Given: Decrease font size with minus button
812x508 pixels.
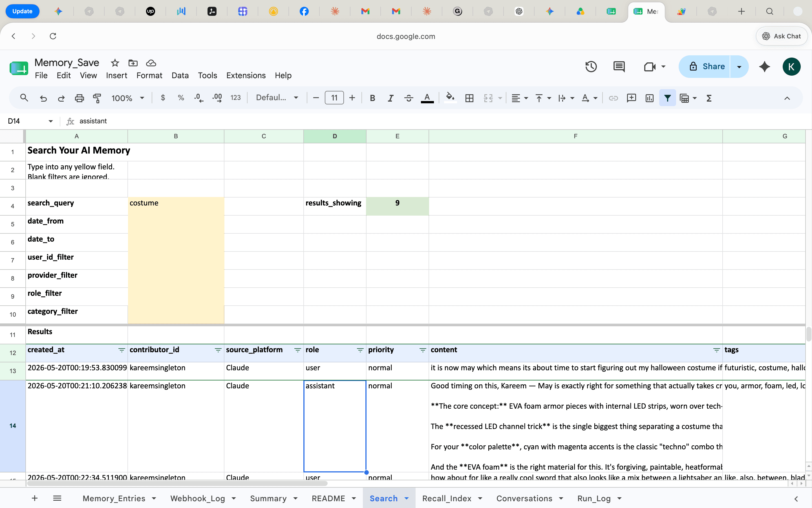Looking at the screenshot, I should (x=315, y=98).
